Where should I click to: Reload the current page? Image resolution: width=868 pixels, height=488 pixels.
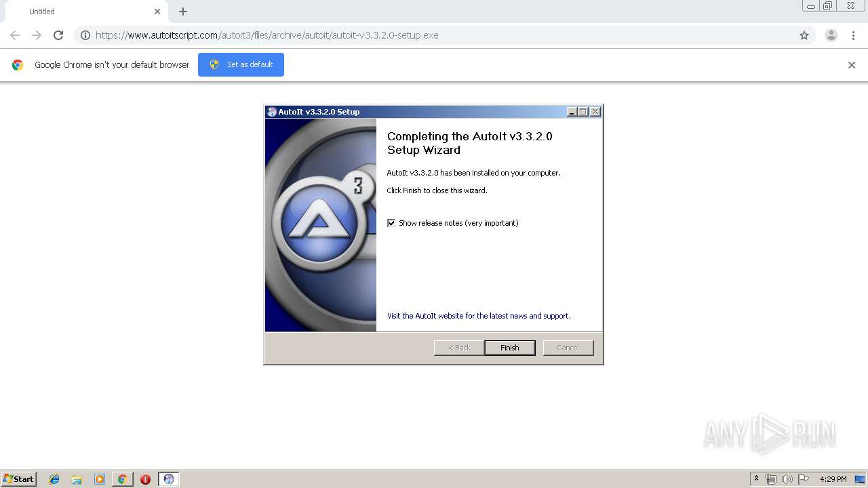tap(58, 35)
